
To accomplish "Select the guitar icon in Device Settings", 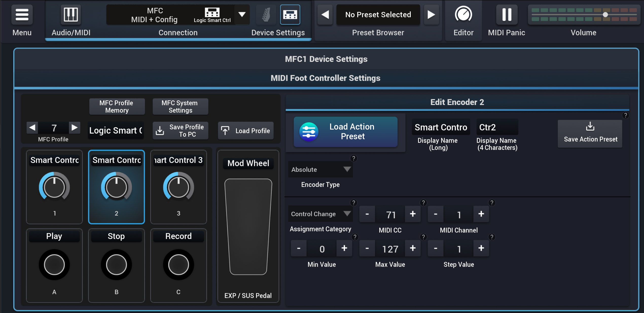I will [x=265, y=14].
